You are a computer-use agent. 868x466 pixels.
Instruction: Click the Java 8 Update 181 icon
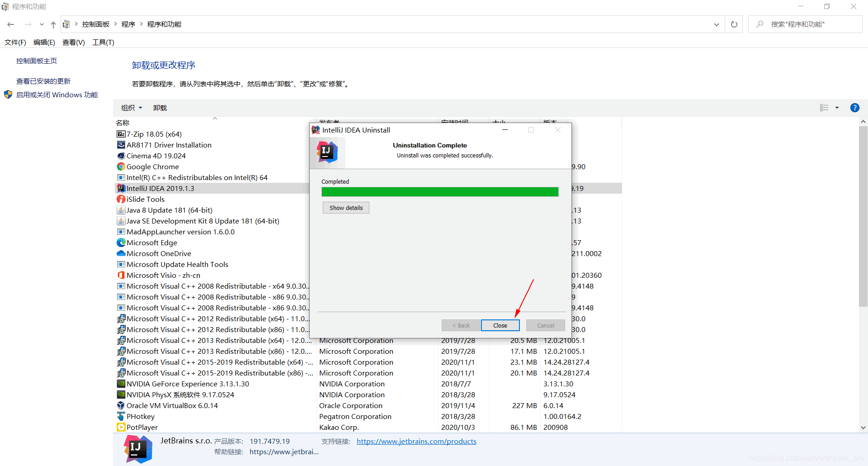click(121, 210)
